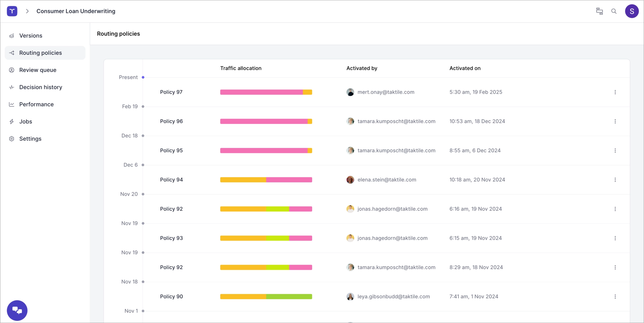The width and height of the screenshot is (644, 323).
Task: Open Policy 95 more actions menu
Action: pyautogui.click(x=615, y=151)
